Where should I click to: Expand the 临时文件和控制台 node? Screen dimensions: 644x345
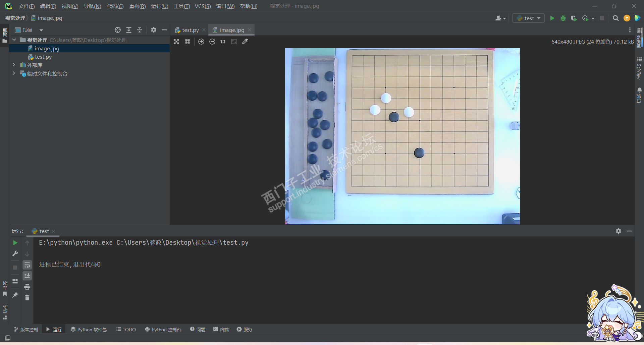pyautogui.click(x=14, y=73)
